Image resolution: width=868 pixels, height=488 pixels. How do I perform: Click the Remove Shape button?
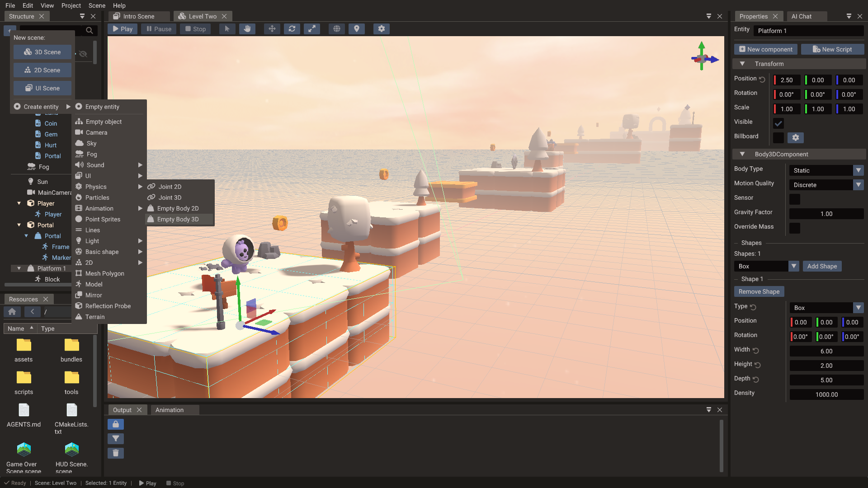pyautogui.click(x=759, y=291)
